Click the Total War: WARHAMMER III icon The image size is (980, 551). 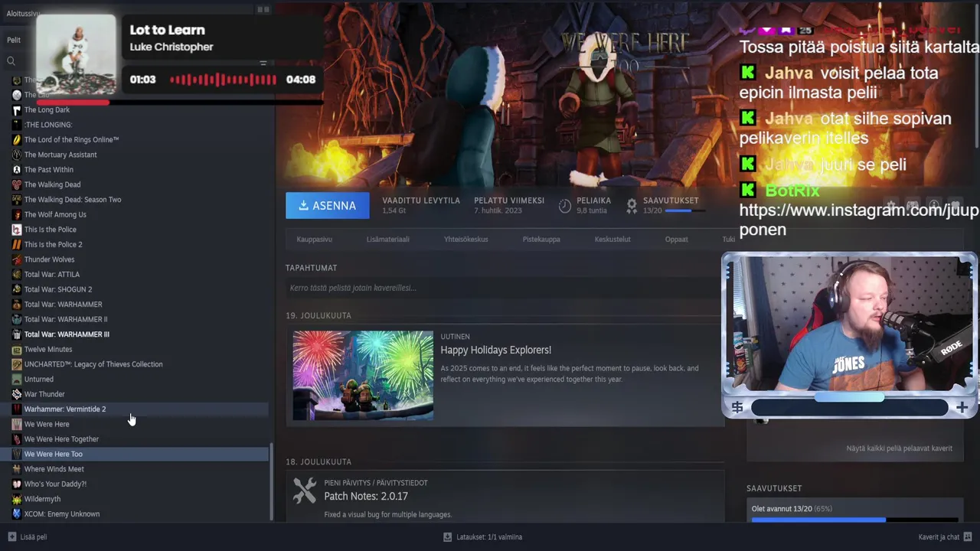click(x=17, y=334)
